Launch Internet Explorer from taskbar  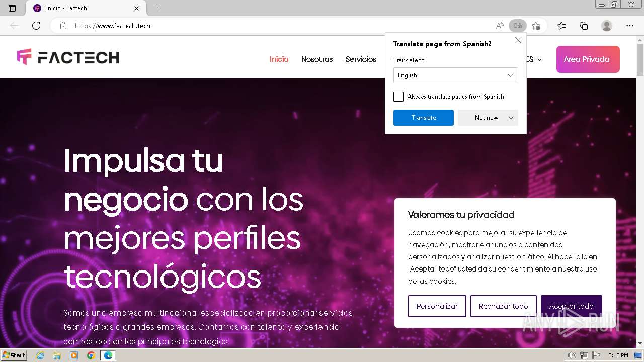pos(40,355)
